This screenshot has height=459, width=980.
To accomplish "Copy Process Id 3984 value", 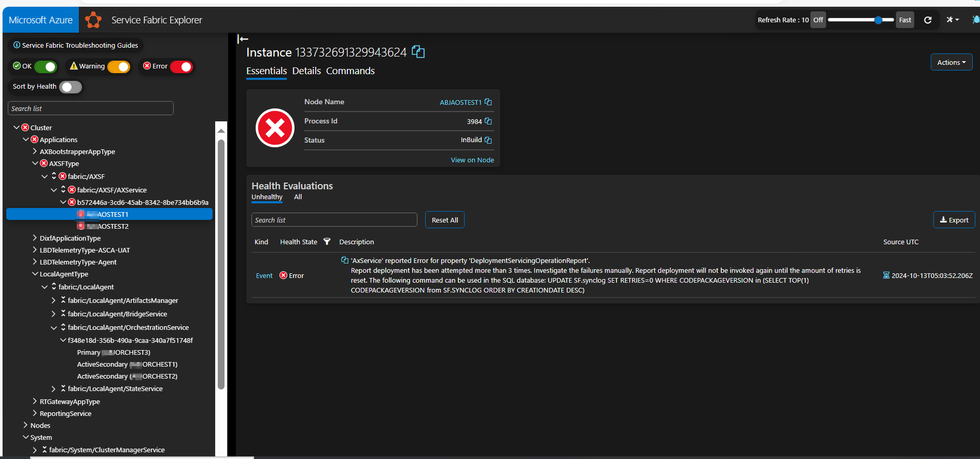I will (488, 121).
